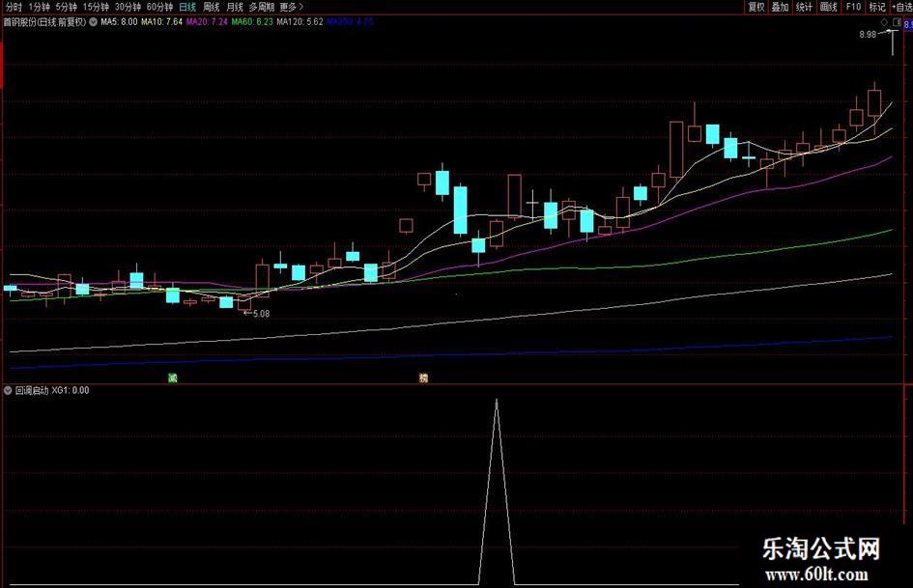
Task: Select the 60分钟 period tab
Action: (x=159, y=7)
